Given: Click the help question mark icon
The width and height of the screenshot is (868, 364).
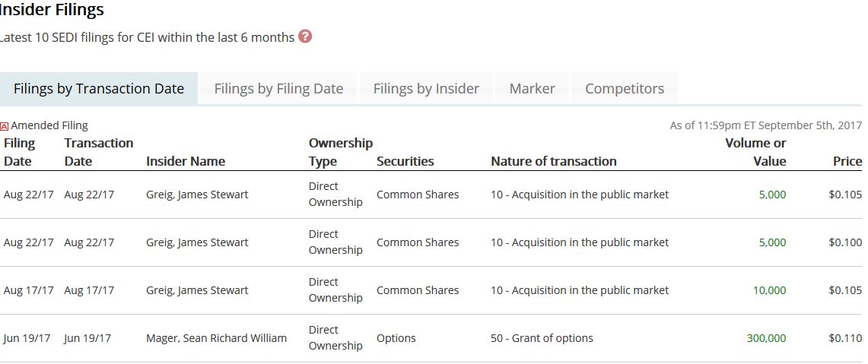Looking at the screenshot, I should [x=305, y=36].
